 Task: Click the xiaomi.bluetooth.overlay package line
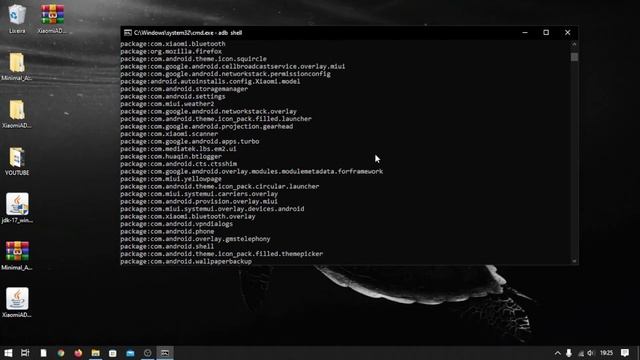pyautogui.click(x=188, y=216)
